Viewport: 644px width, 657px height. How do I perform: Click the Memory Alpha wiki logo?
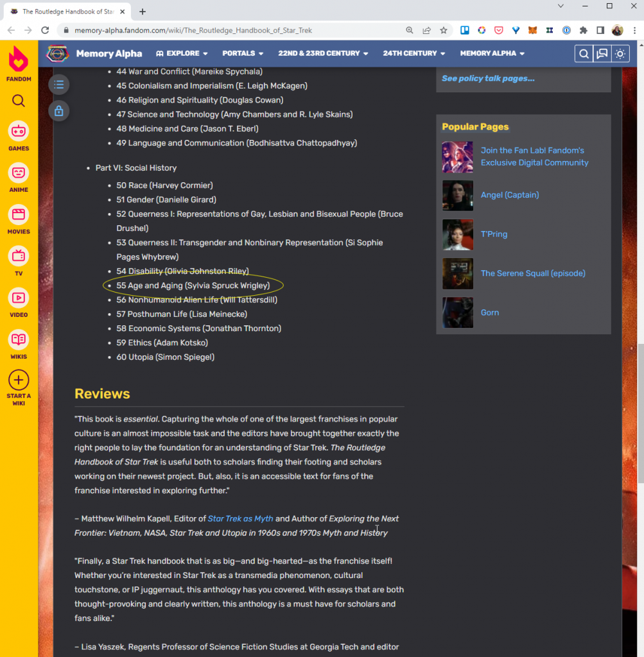pyautogui.click(x=57, y=54)
